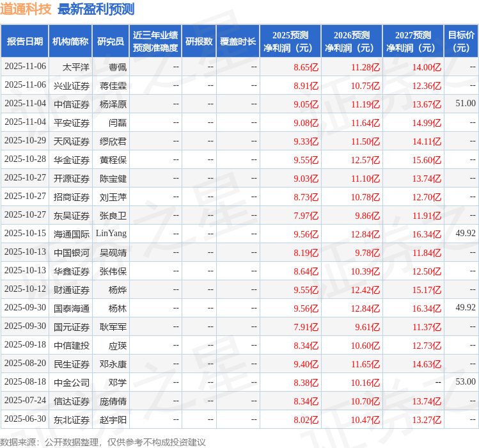Click the 研报数 column header
Viewport: 479px width, 448px height.
(199, 42)
